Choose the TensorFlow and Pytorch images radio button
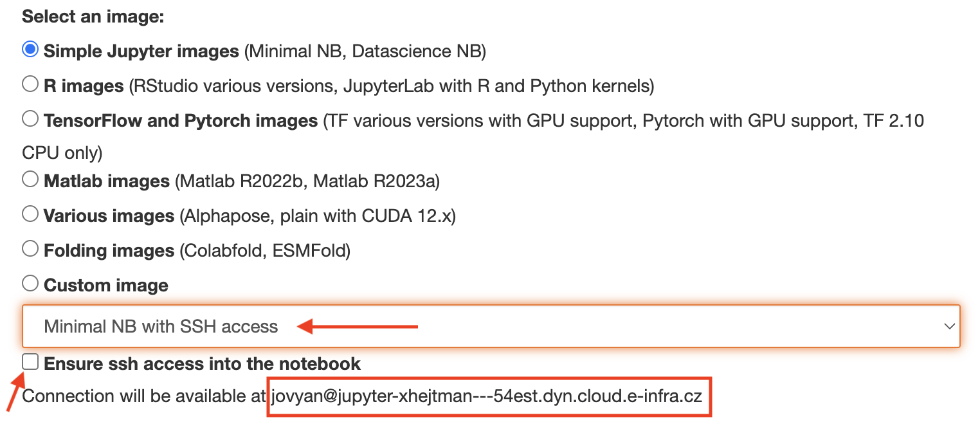The width and height of the screenshot is (980, 431). click(30, 119)
